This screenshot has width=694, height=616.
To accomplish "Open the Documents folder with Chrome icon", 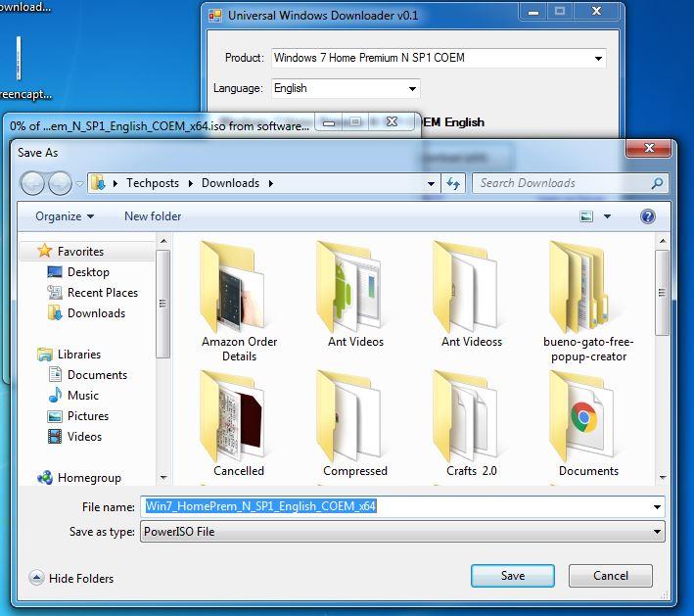I will click(588, 423).
